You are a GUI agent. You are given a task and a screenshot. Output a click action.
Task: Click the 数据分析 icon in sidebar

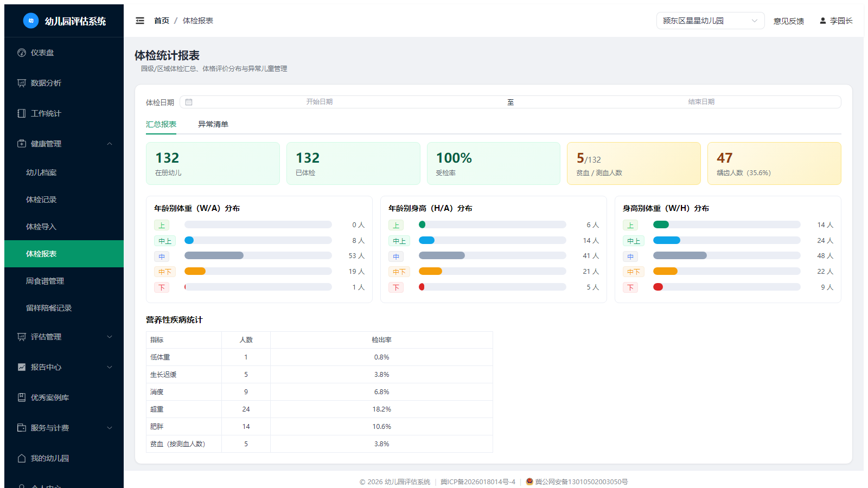pyautogui.click(x=22, y=83)
